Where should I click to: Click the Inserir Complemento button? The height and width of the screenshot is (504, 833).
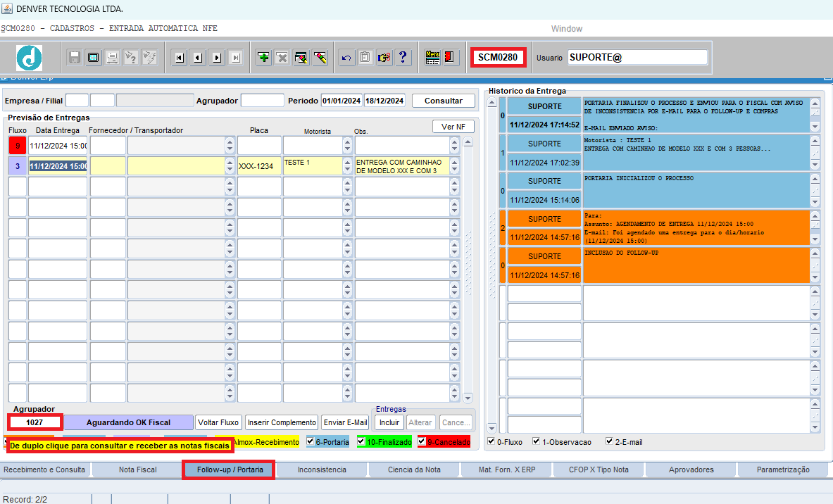(x=282, y=423)
